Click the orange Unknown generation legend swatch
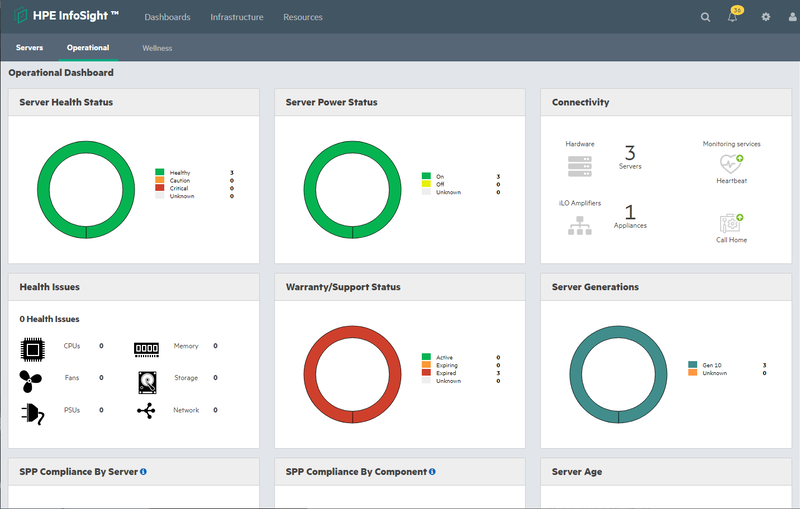This screenshot has height=509, width=800. [692, 372]
